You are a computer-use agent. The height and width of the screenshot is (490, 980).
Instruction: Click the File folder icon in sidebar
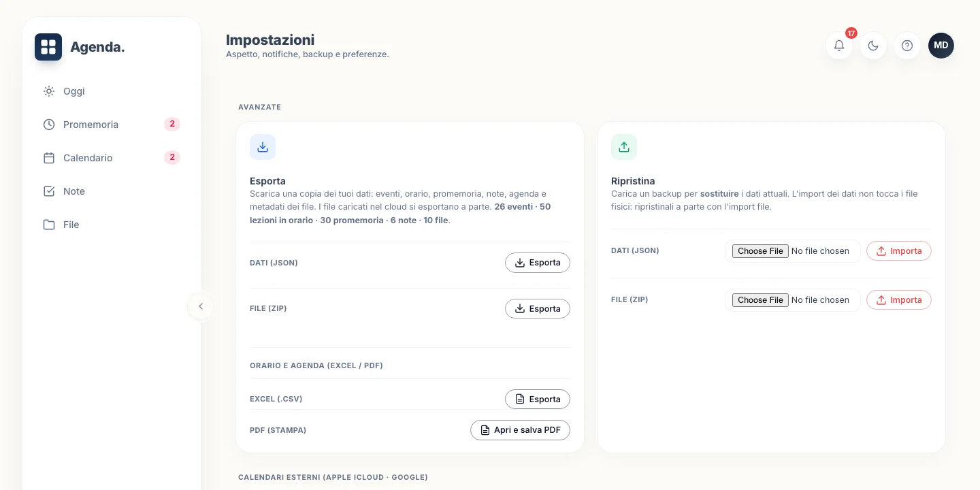point(49,225)
